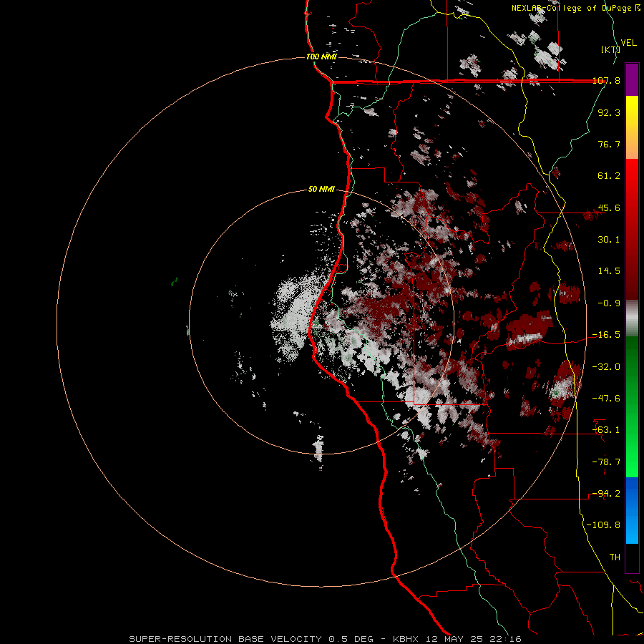Select the -32.0 scale value
The image size is (644, 644).
[606, 367]
